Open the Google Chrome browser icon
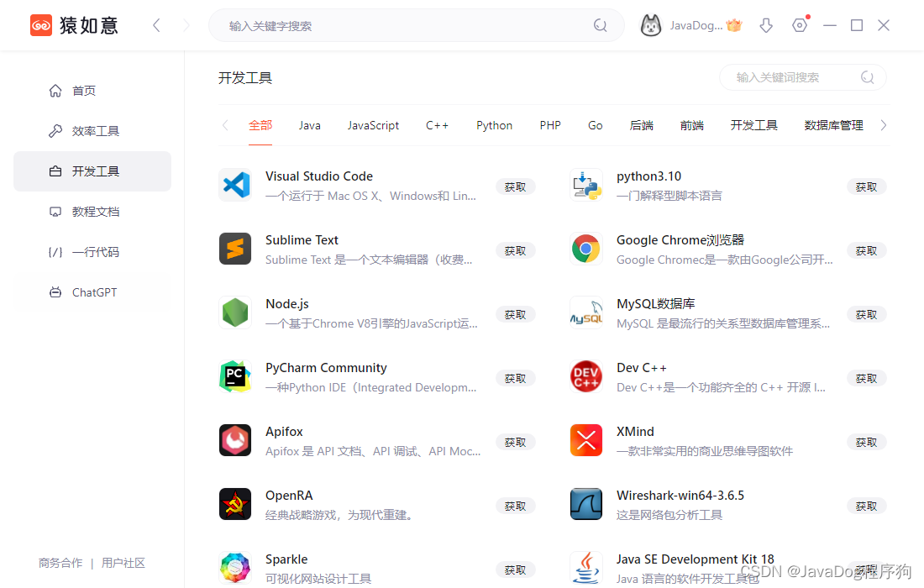This screenshot has width=924, height=588. tap(586, 249)
